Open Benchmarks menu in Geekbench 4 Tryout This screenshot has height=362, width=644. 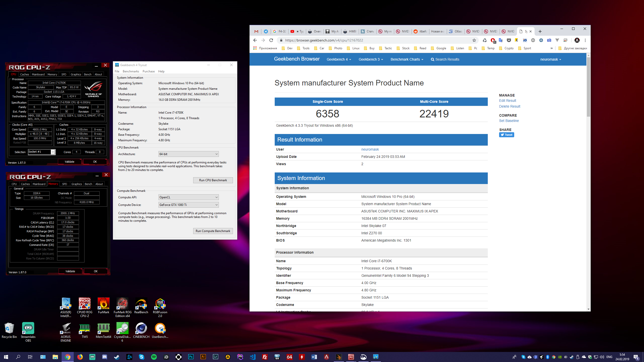click(131, 71)
